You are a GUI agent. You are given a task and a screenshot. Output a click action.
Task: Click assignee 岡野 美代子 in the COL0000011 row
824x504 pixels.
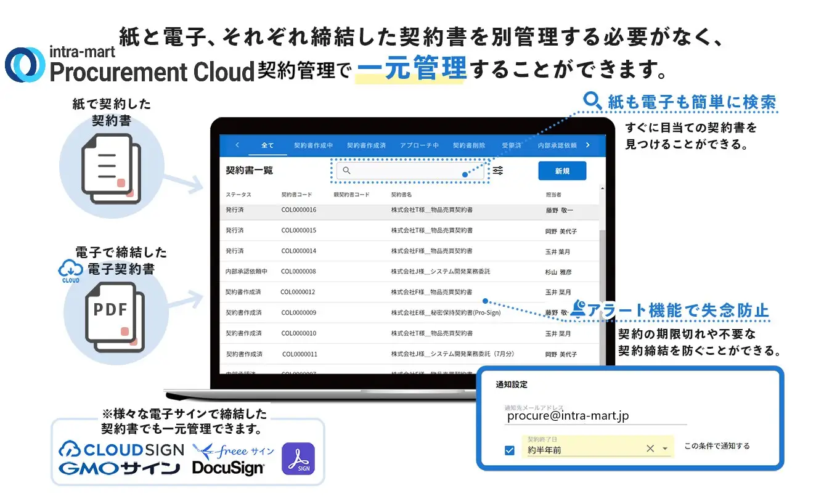pos(561,354)
